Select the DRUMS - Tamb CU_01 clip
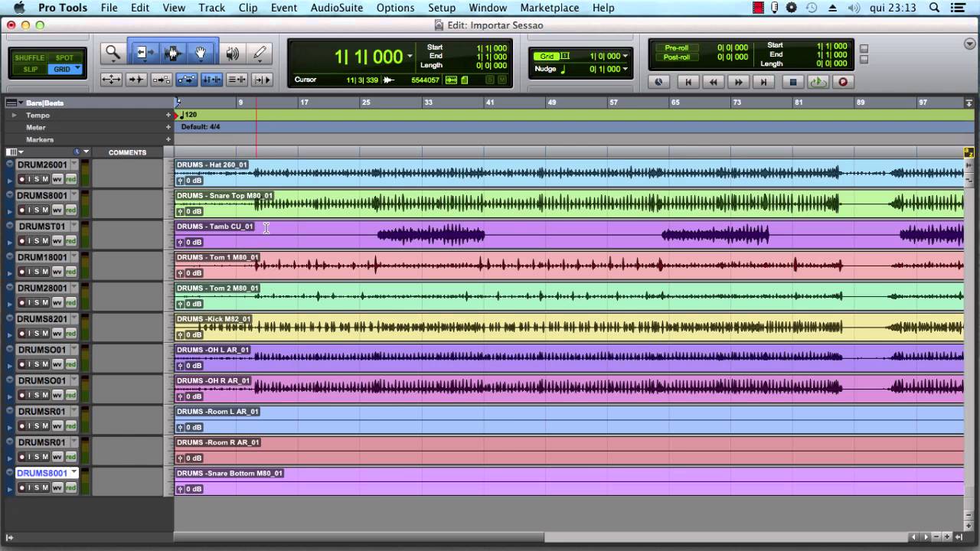This screenshot has width=980, height=551. coord(569,234)
